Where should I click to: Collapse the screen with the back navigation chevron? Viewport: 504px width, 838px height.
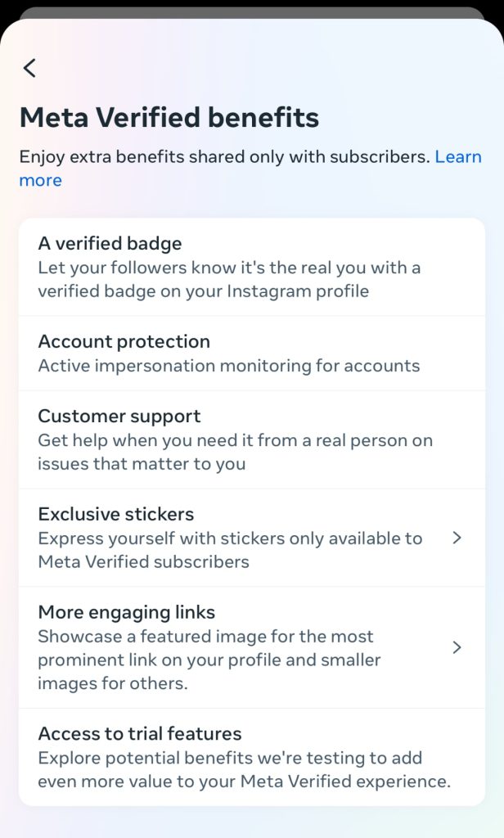29,68
